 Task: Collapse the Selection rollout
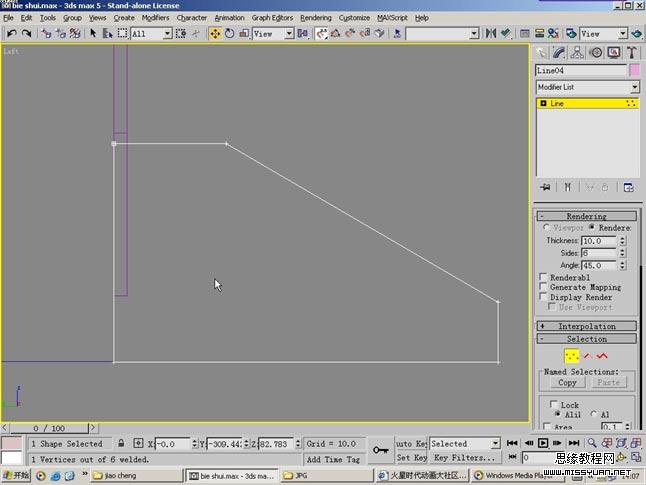coord(587,339)
